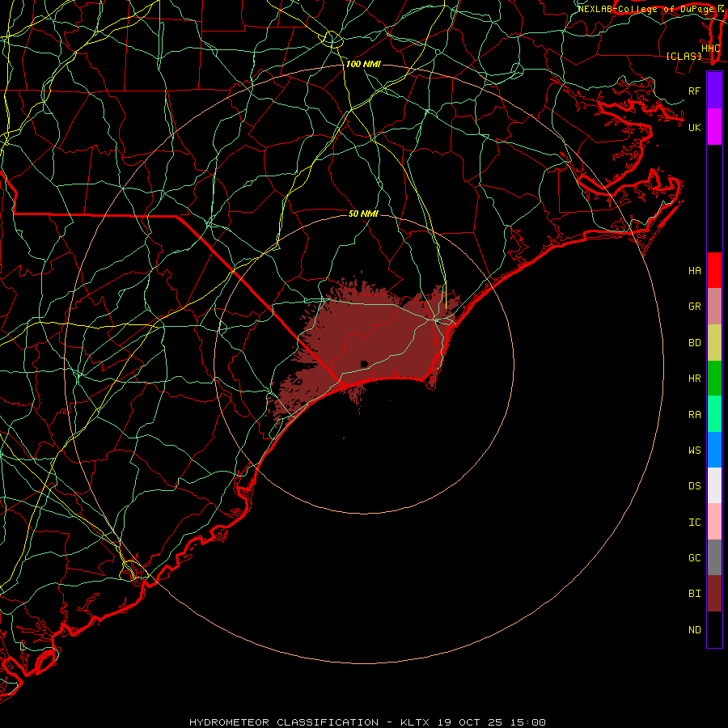Click the ND black legend swatch

click(714, 629)
